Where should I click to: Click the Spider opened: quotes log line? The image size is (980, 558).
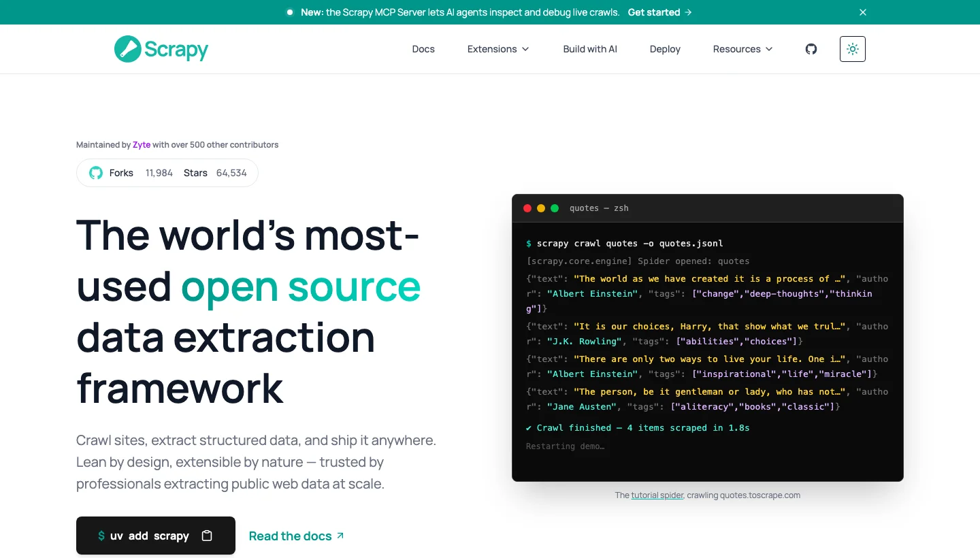click(638, 261)
